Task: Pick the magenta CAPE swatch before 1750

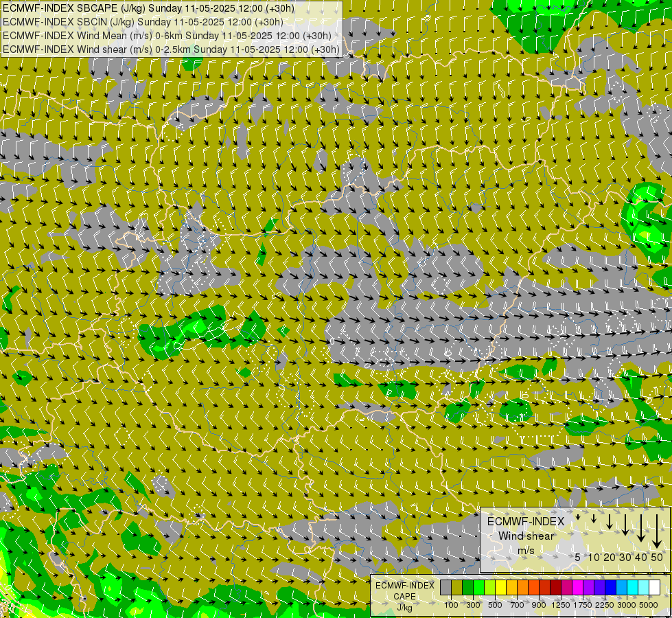Action: point(578,587)
